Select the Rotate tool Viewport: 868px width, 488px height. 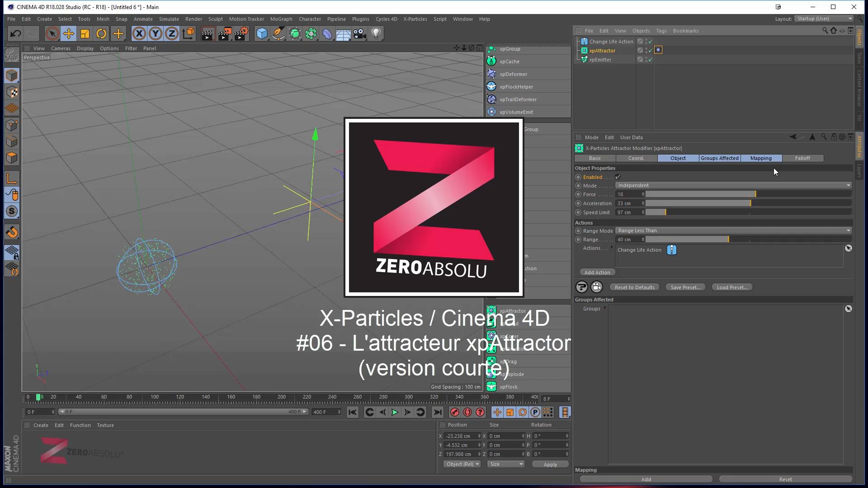coord(101,33)
